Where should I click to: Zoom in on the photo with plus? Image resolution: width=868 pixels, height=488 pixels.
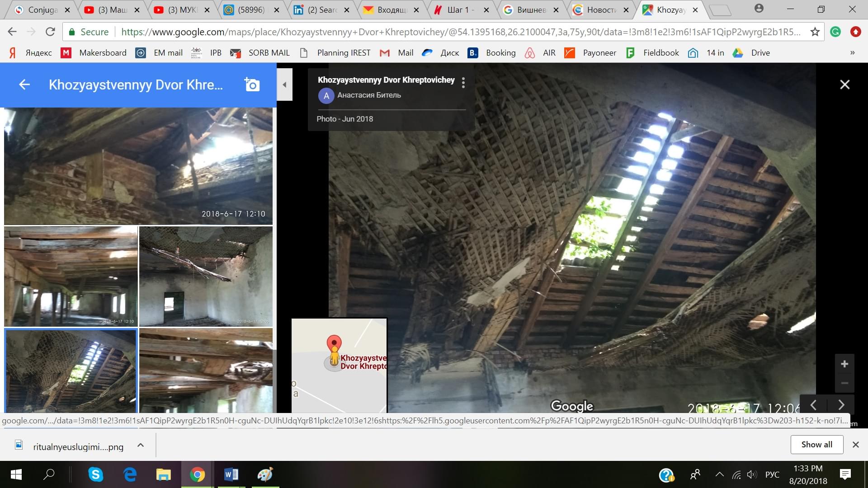pos(844,364)
